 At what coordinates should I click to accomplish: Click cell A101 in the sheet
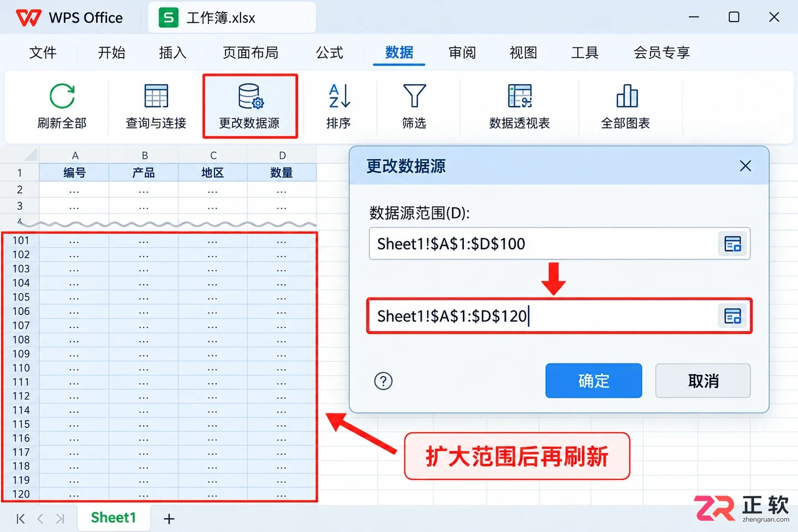click(74, 241)
